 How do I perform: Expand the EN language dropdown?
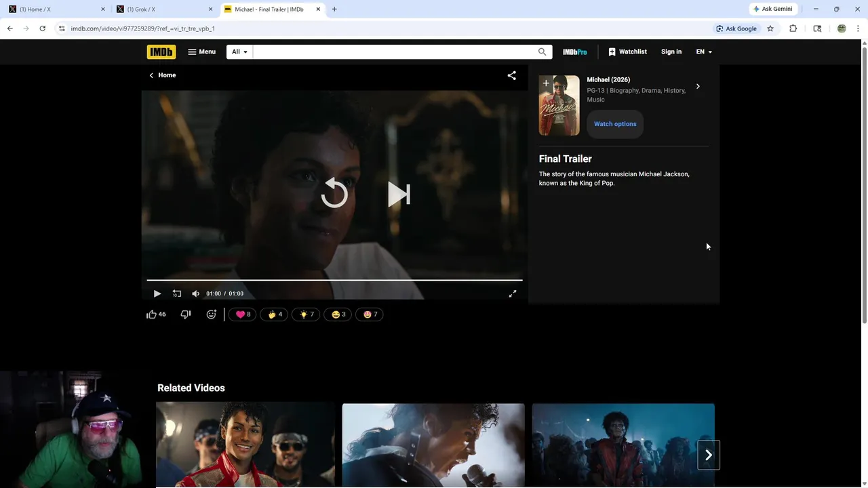[x=704, y=52]
